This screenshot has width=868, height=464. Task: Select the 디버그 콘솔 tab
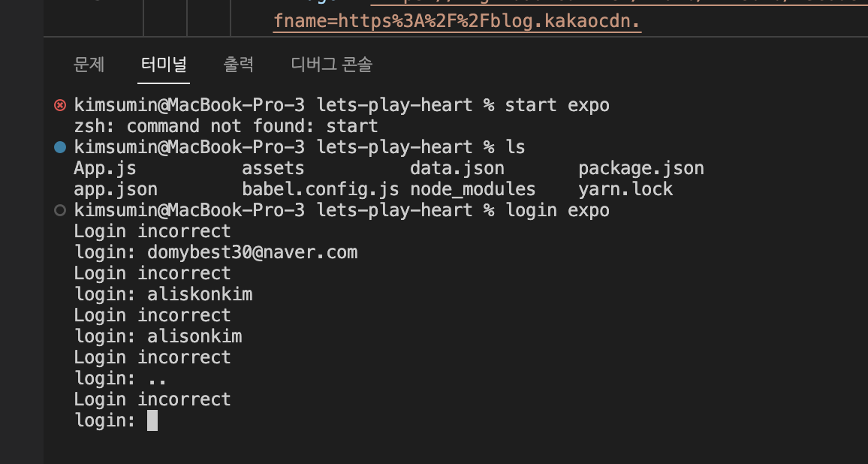(332, 65)
